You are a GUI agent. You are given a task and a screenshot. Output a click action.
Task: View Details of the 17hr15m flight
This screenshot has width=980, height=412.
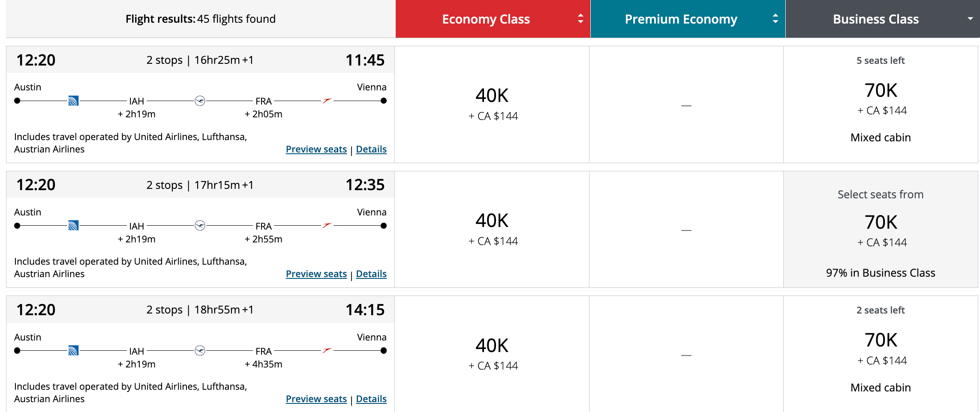pos(371,274)
